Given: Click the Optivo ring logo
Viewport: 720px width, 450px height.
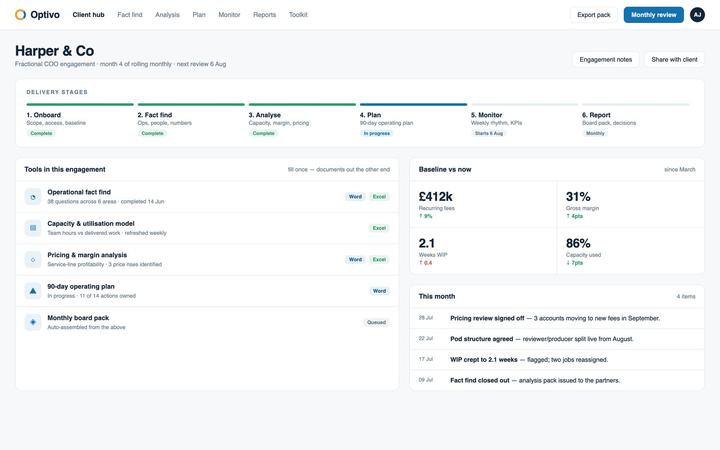Looking at the screenshot, I should click(20, 15).
